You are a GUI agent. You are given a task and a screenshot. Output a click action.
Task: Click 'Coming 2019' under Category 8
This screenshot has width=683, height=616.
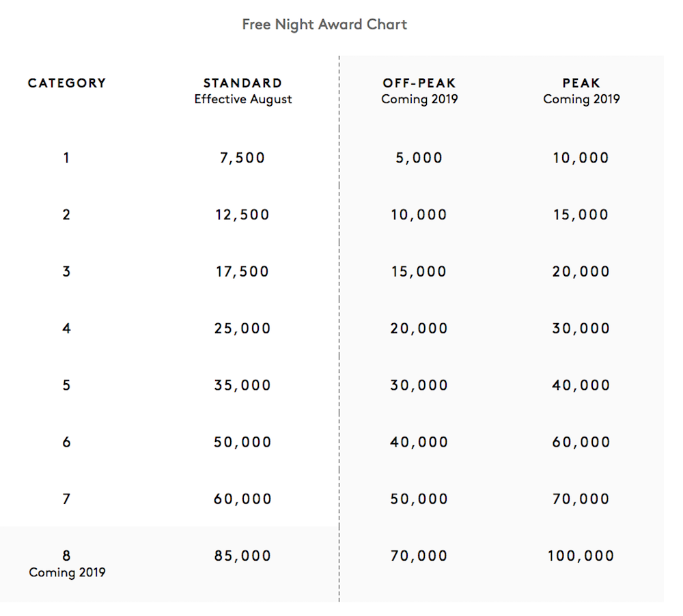click(67, 572)
